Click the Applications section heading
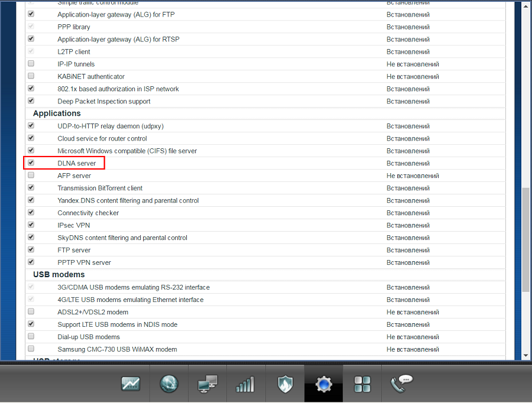Screen dimensions: 532x403 click(x=57, y=113)
